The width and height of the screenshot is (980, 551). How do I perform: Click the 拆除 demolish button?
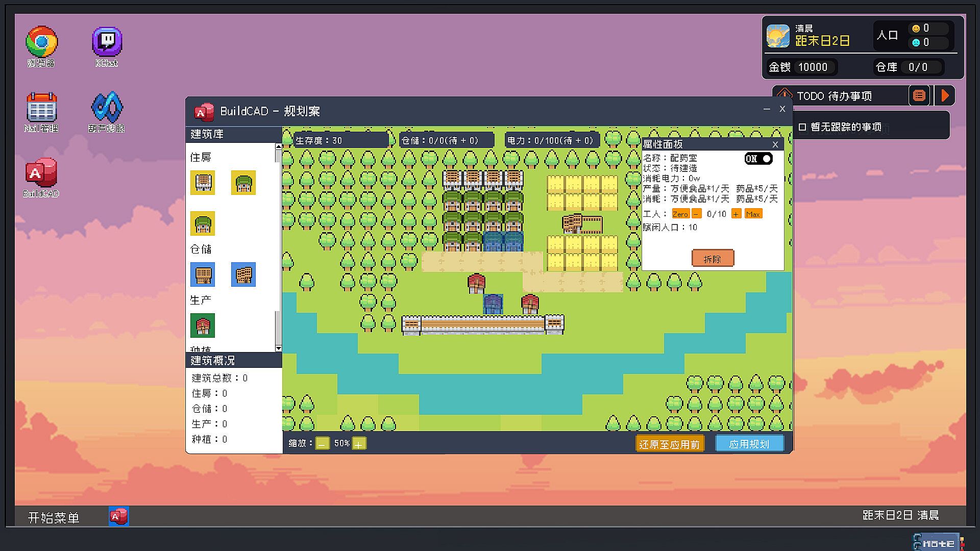[713, 259]
